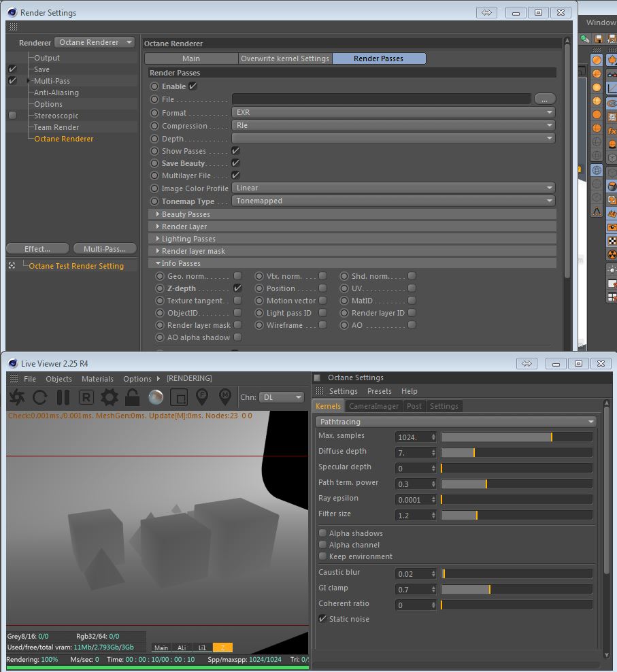Click the fx icon in right toolbar
The height and width of the screenshot is (672, 617).
(x=612, y=131)
